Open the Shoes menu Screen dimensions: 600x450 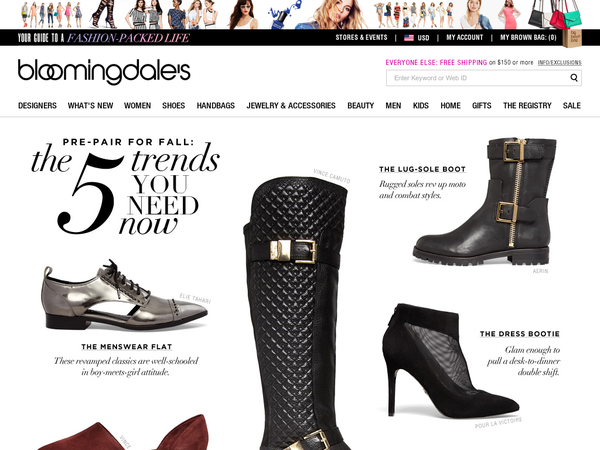[x=173, y=106]
